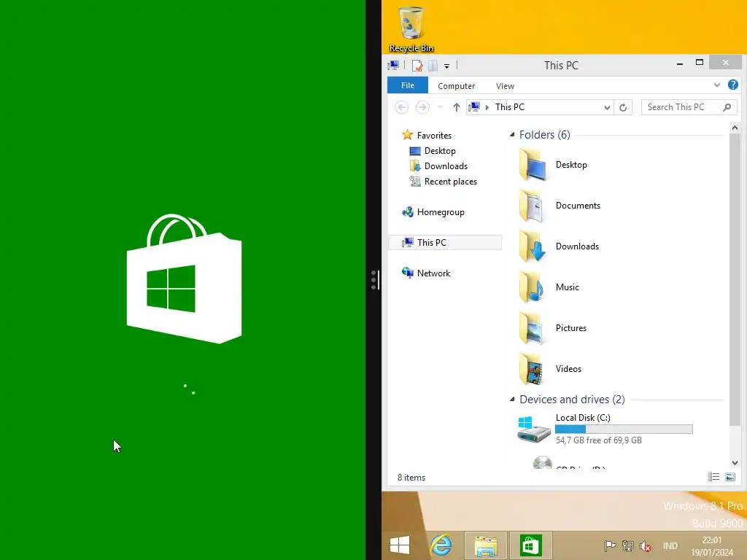Viewport: 747px width, 560px height.
Task: Select the Documents folder icon
Action: 533,206
